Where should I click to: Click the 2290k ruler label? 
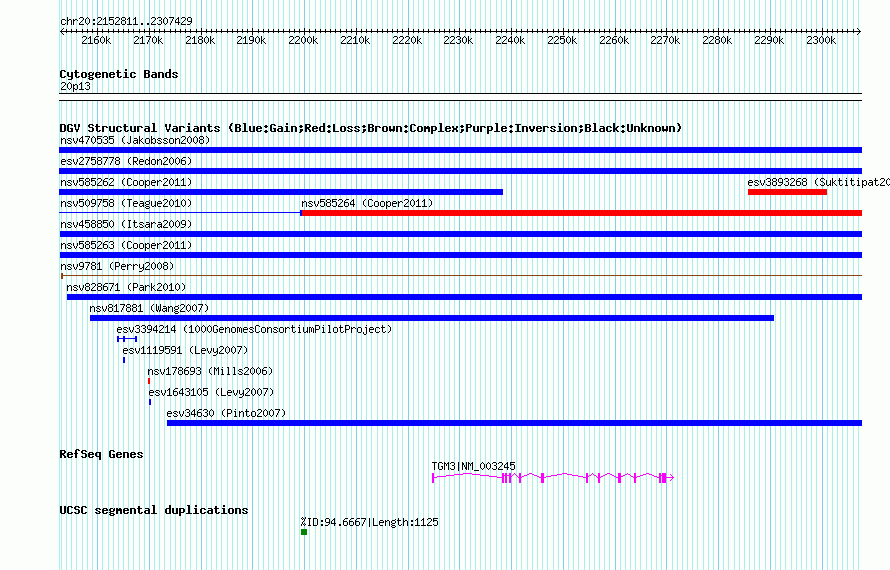770,40
